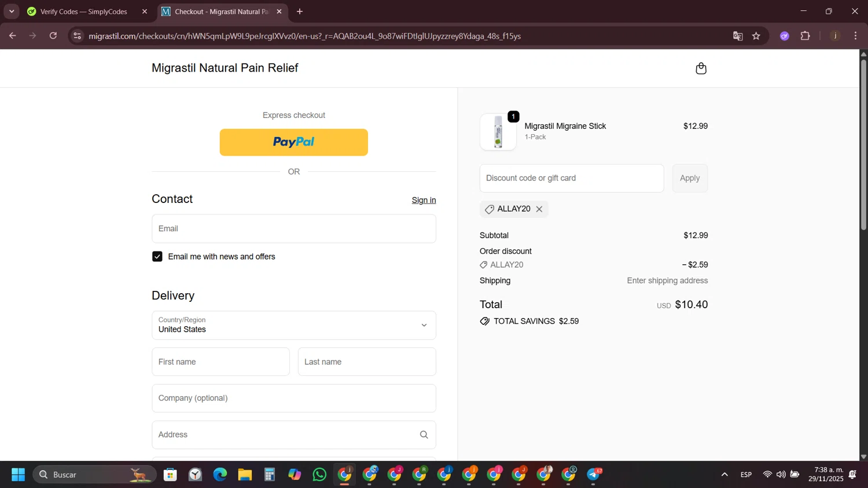Viewport: 868px width, 488px height.
Task: Focus the Email input field
Action: (293, 228)
